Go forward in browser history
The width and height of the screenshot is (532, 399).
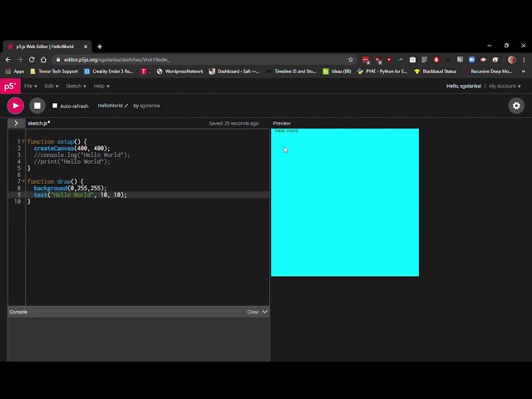point(20,60)
